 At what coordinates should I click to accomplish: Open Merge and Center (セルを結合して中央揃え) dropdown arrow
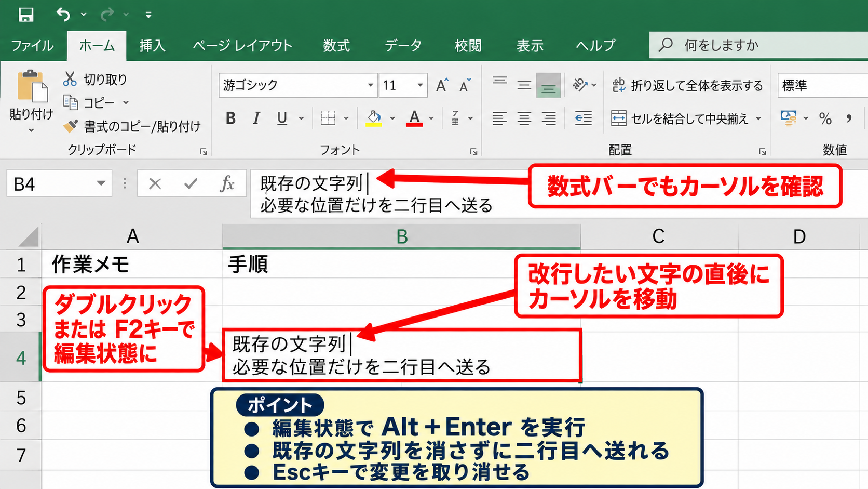(x=758, y=118)
